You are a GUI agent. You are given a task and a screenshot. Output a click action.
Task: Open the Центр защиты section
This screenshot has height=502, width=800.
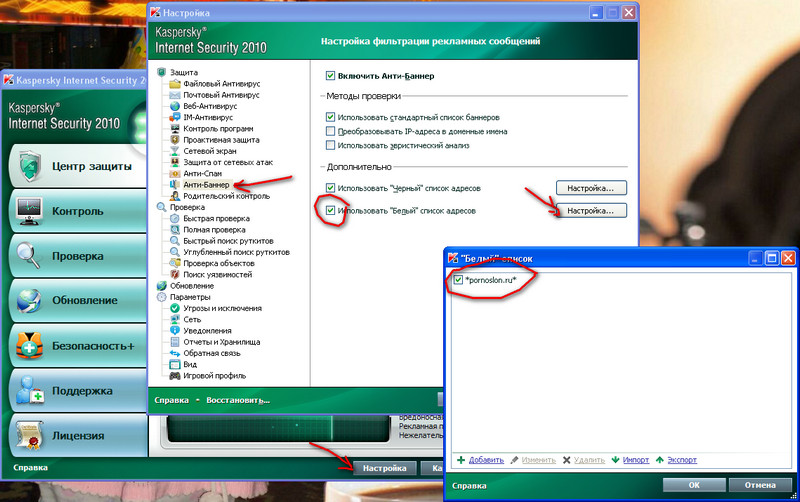(78, 166)
